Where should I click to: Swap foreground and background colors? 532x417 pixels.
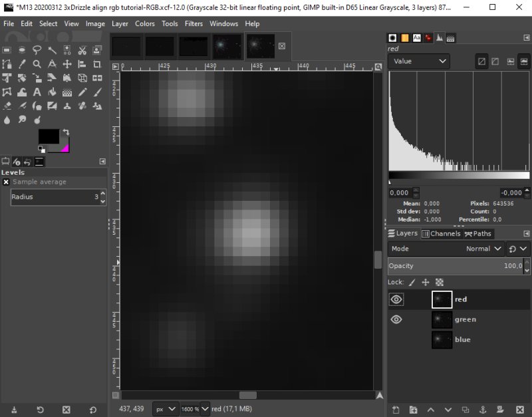click(x=66, y=132)
